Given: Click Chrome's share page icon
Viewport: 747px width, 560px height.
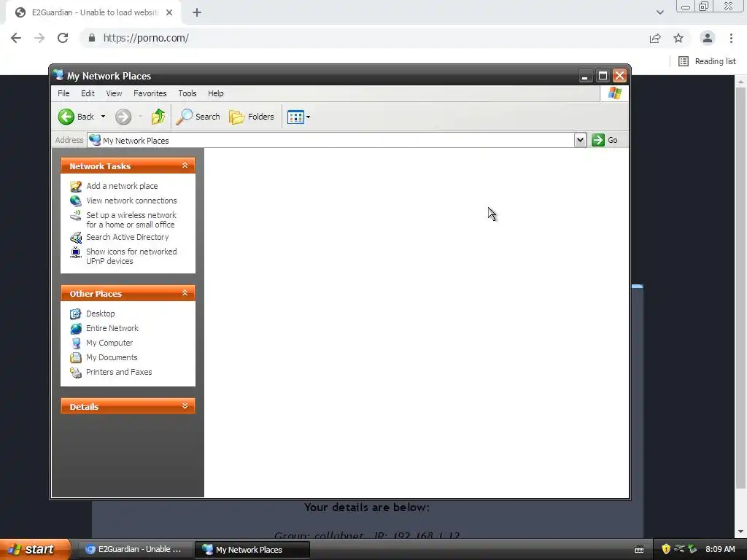Looking at the screenshot, I should click(655, 38).
